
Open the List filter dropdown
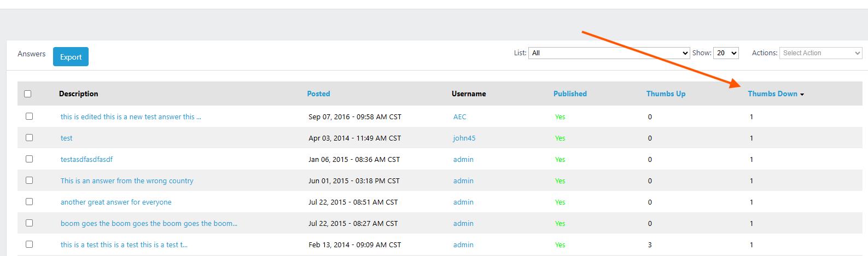pos(609,53)
